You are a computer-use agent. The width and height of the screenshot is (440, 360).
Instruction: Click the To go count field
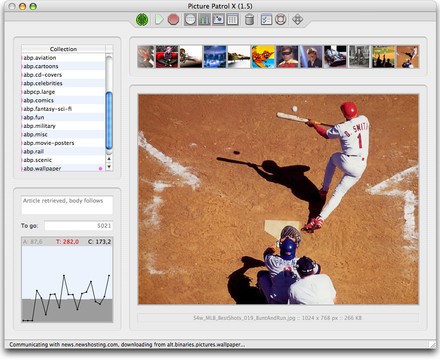click(x=79, y=226)
